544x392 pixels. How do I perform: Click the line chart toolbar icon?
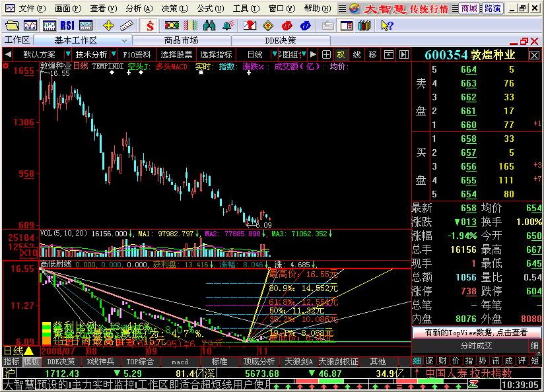(30, 25)
